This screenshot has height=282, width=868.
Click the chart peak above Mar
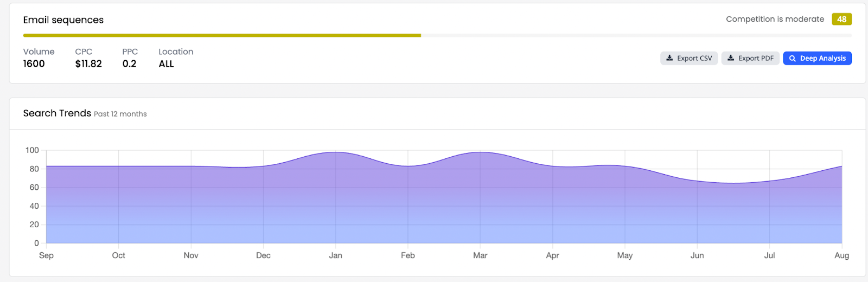[x=480, y=152]
